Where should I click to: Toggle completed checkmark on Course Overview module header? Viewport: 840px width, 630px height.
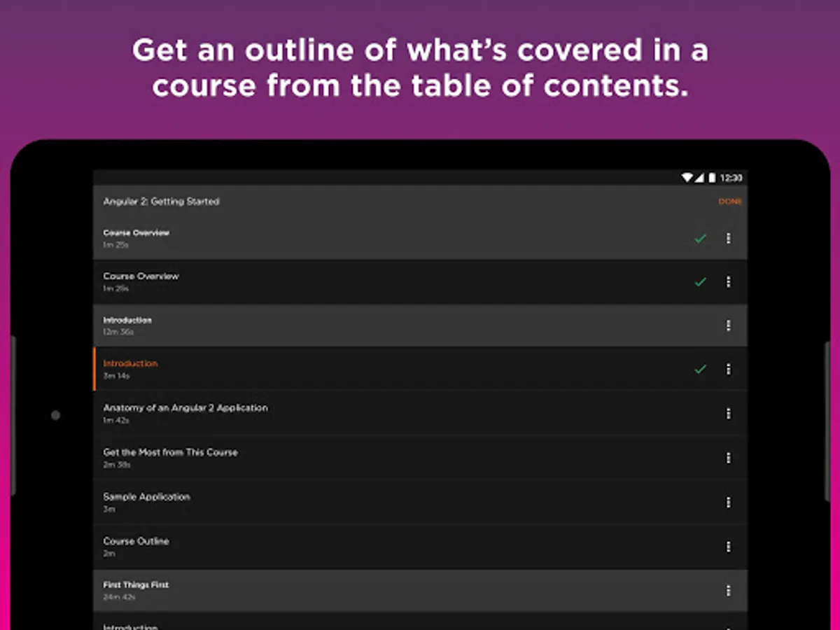[x=699, y=239]
